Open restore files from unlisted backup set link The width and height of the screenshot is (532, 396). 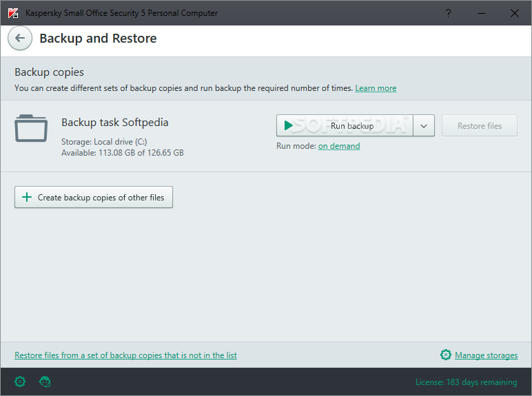pos(125,355)
